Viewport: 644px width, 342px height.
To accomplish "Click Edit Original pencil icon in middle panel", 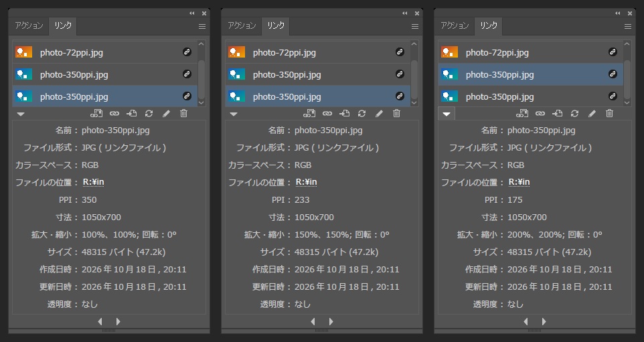I will click(x=379, y=113).
